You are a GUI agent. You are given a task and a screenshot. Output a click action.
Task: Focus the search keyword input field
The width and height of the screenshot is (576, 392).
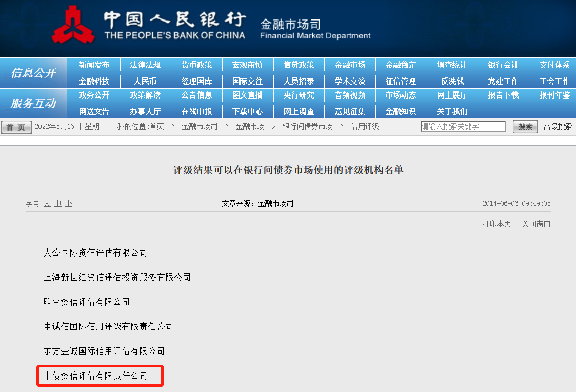[x=463, y=126]
